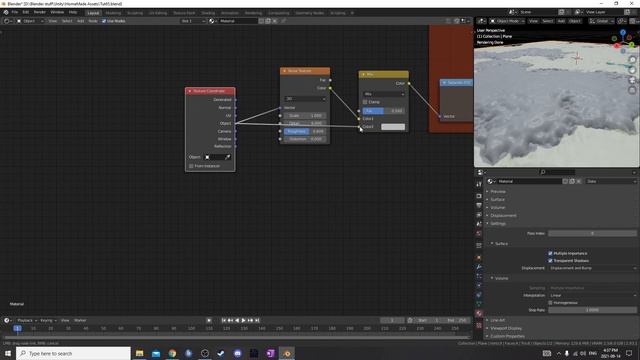This screenshot has height=360, width=640.
Task: Toggle the Use Nodes checkbox
Action: 104,21
